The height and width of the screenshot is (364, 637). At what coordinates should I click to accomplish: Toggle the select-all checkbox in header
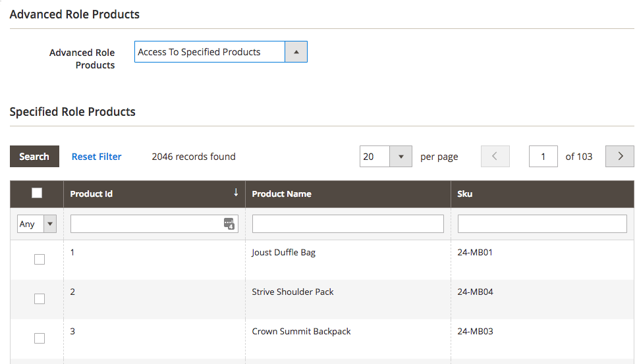(37, 193)
